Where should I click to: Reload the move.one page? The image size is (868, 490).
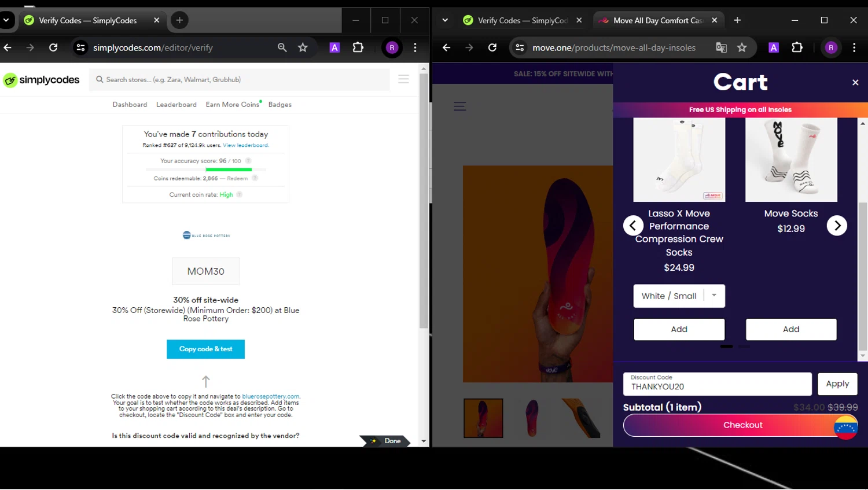(x=492, y=47)
